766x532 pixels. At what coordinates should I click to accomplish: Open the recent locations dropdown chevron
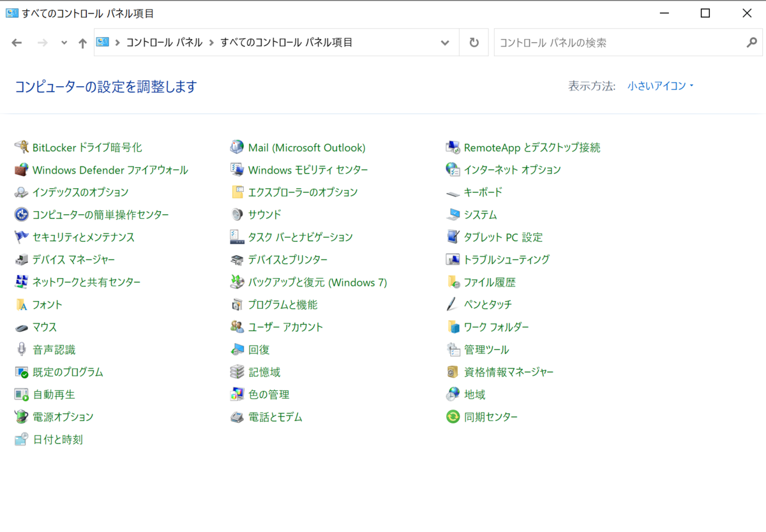point(63,43)
